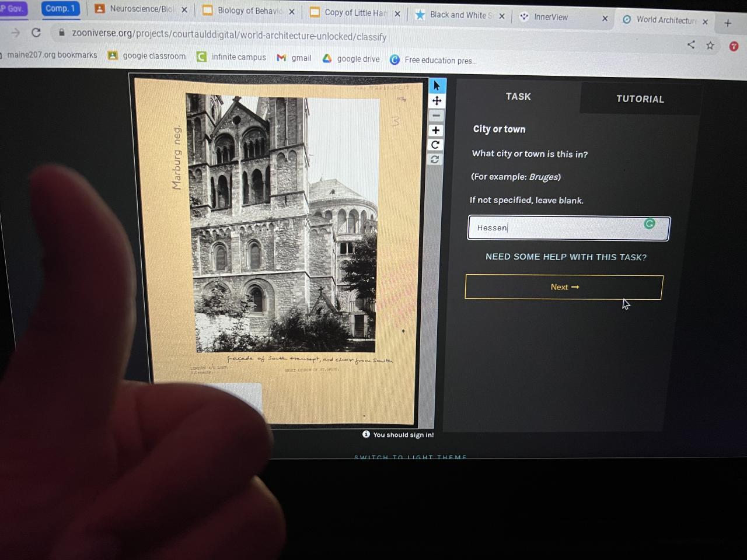Click the church photograph subject image
This screenshot has width=747, height=560.
coord(283,223)
